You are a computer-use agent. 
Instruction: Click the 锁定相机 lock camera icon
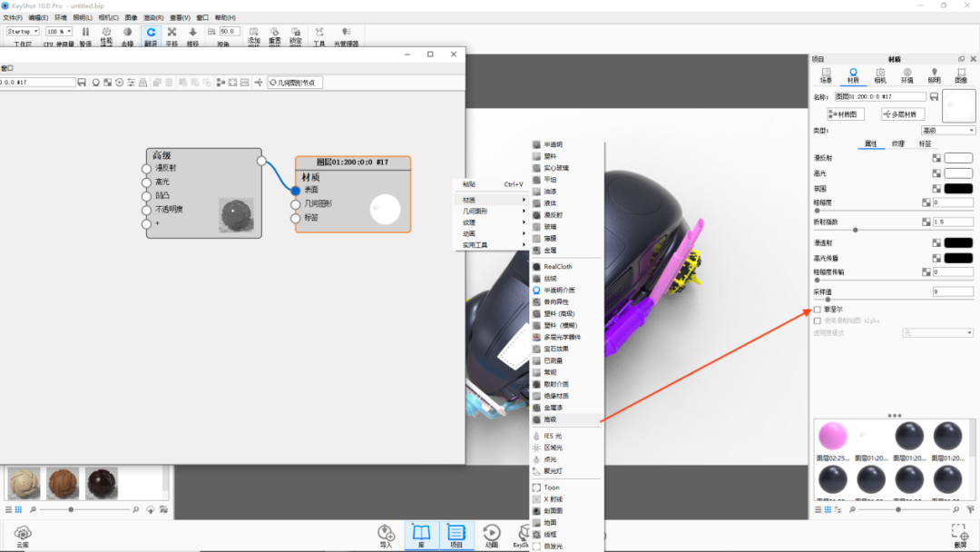[x=296, y=32]
